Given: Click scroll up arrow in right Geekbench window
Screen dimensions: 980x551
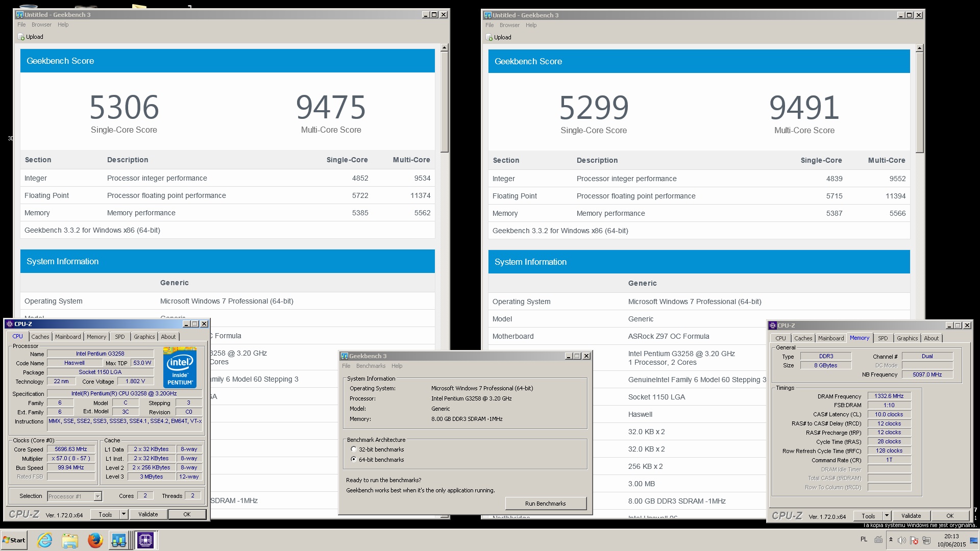Looking at the screenshot, I should 920,48.
